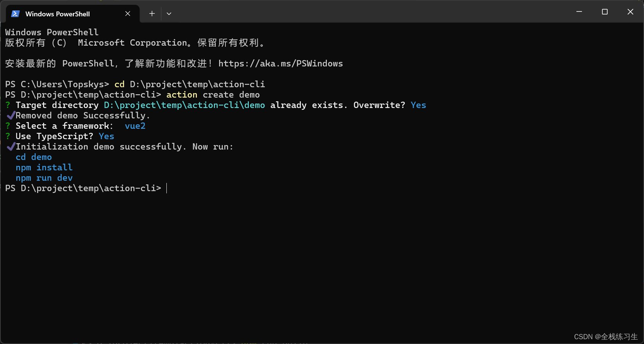Viewport: 644px width, 344px height.
Task: Close the Windows PowerShell tab
Action: [128, 14]
